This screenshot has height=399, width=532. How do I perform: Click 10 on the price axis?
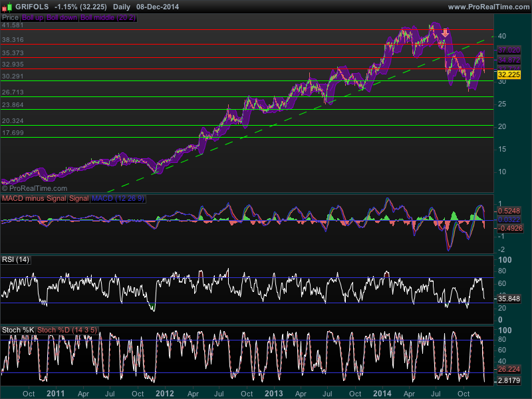pos(502,172)
